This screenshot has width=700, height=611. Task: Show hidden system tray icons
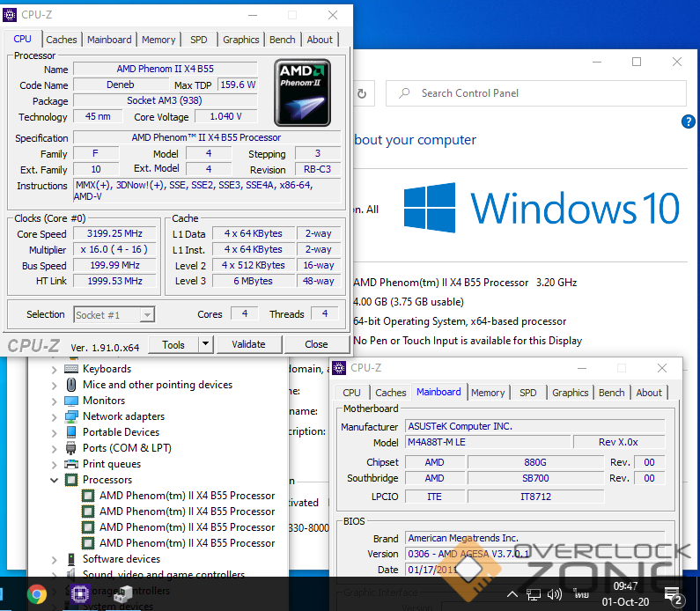pos(510,594)
